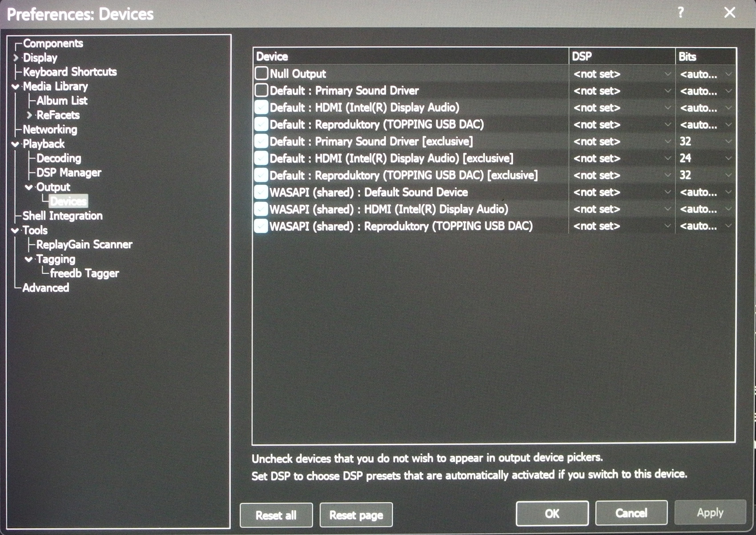Uncheck WASAPI (shared) Default Sound Device
The width and height of the screenshot is (756, 535).
[261, 192]
